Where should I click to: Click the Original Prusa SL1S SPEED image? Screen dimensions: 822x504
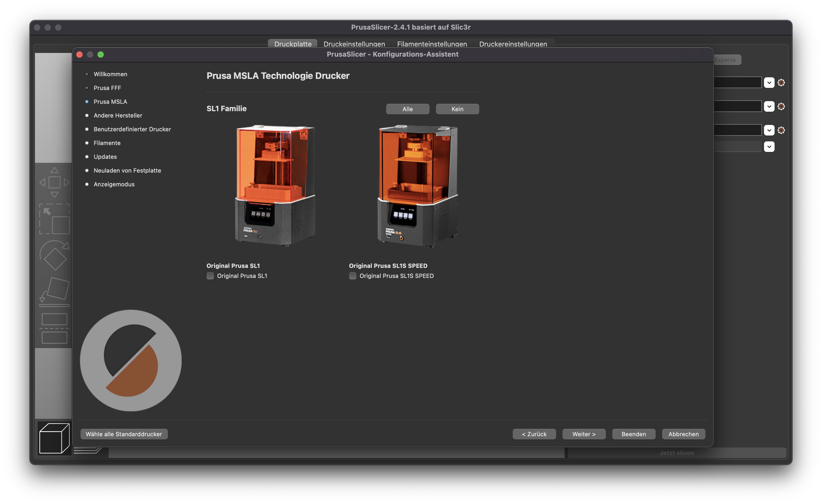click(x=417, y=186)
